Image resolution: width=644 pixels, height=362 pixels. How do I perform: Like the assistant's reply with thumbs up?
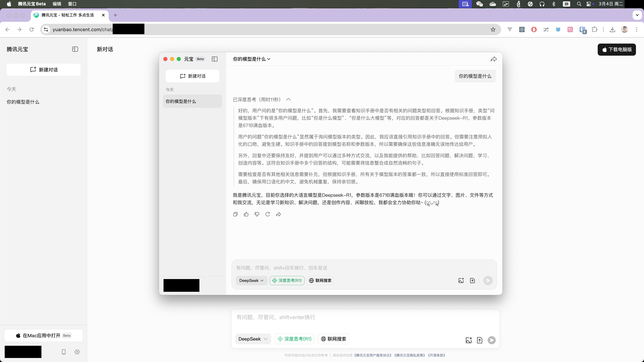[x=246, y=214]
